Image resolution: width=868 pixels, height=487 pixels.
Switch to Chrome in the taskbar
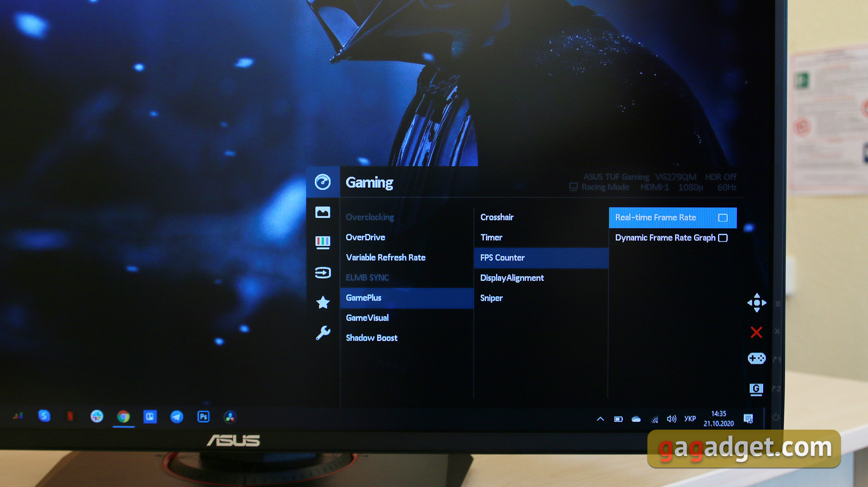[123, 417]
